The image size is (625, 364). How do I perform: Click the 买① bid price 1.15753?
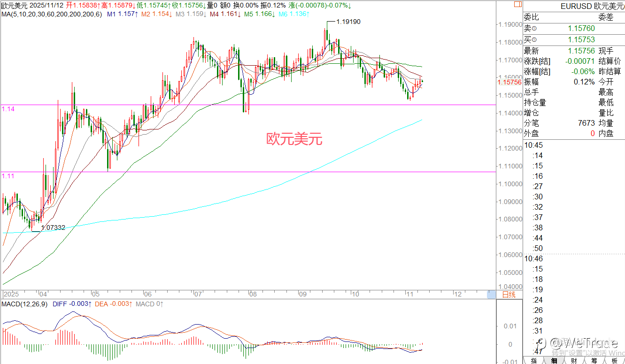tap(581, 40)
